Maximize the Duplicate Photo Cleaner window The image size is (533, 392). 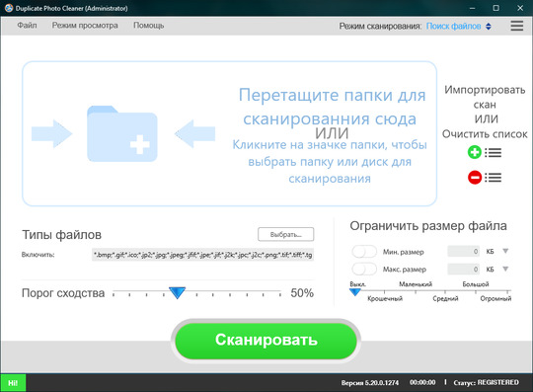click(495, 8)
